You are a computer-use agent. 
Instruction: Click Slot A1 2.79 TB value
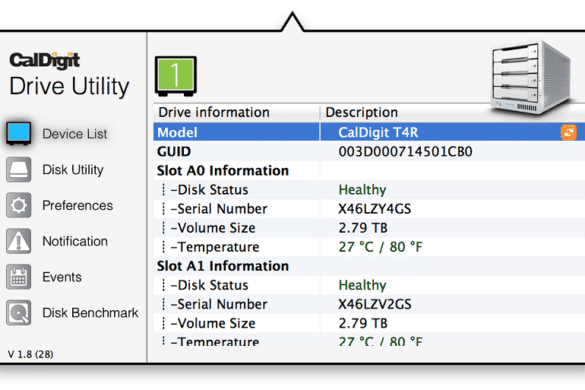coord(363,323)
